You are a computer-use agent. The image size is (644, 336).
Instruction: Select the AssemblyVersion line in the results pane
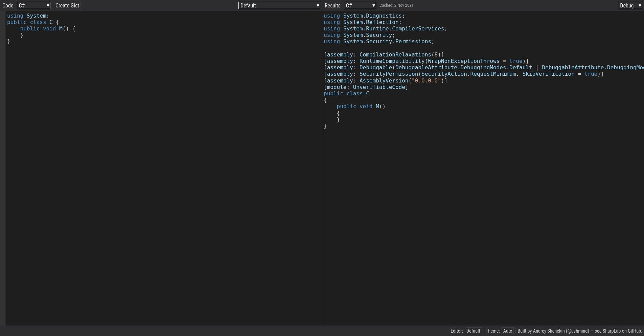click(385, 80)
